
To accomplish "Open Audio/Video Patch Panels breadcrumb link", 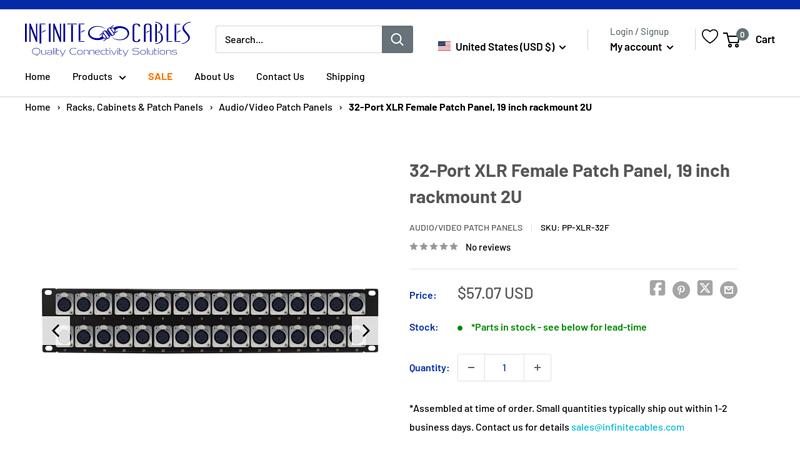I will [275, 107].
